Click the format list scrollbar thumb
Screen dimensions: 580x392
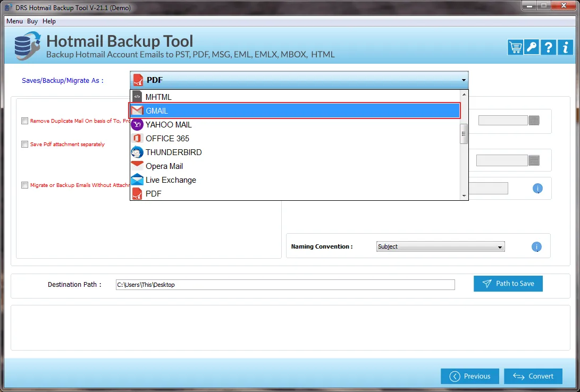[x=464, y=134]
